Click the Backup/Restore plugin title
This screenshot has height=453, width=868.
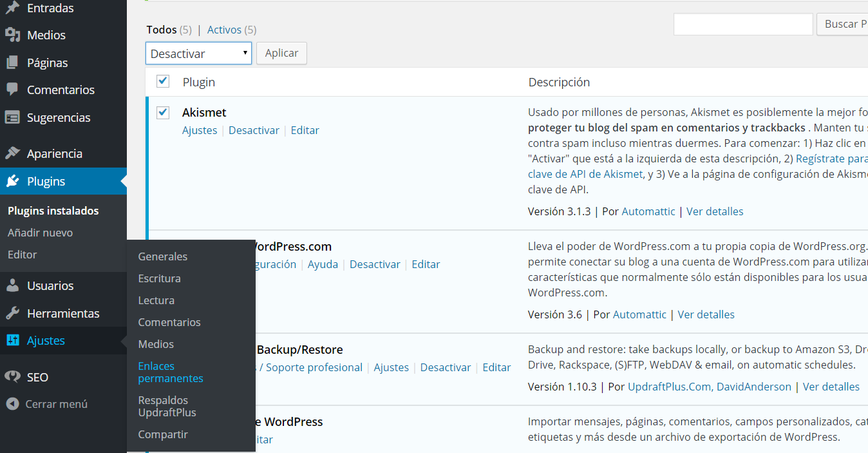point(299,349)
